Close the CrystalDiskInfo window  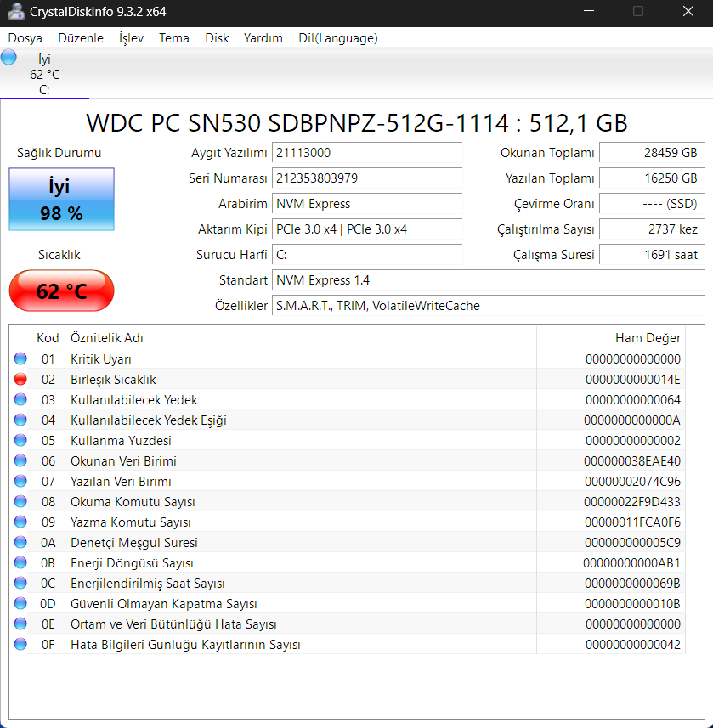688,11
